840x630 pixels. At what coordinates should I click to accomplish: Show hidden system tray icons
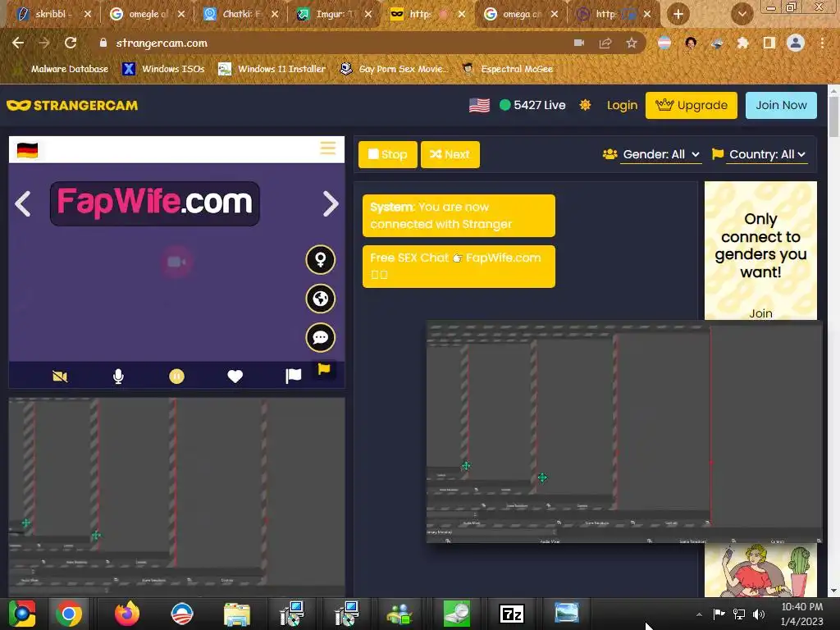[x=699, y=614]
